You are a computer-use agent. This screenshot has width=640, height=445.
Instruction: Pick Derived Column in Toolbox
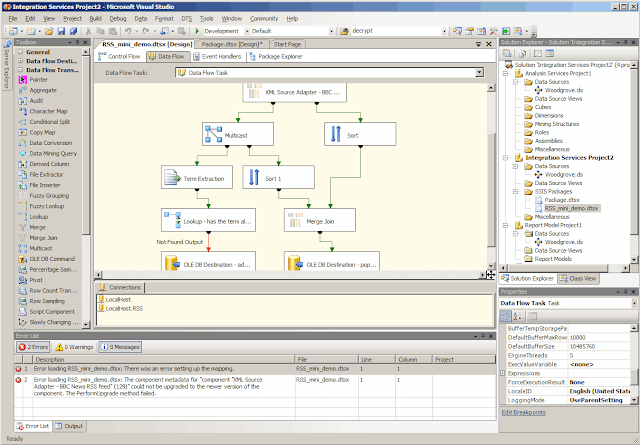[x=49, y=164]
